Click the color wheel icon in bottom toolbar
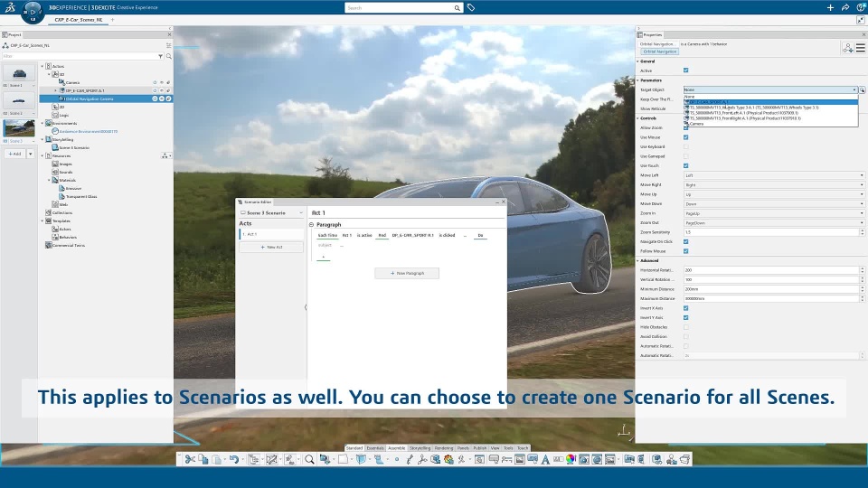Screen dimensions: 868x488 coord(571,459)
